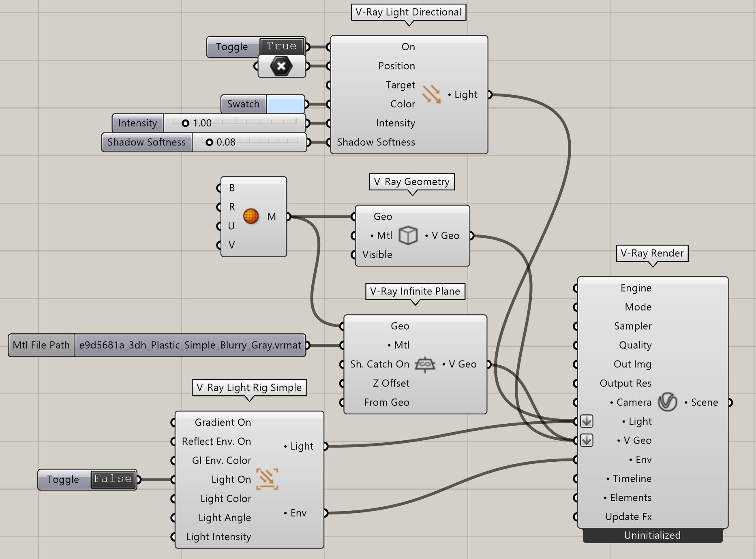Click the From Geo input on Infinite Plane
The height and width of the screenshot is (559, 756).
(386, 402)
